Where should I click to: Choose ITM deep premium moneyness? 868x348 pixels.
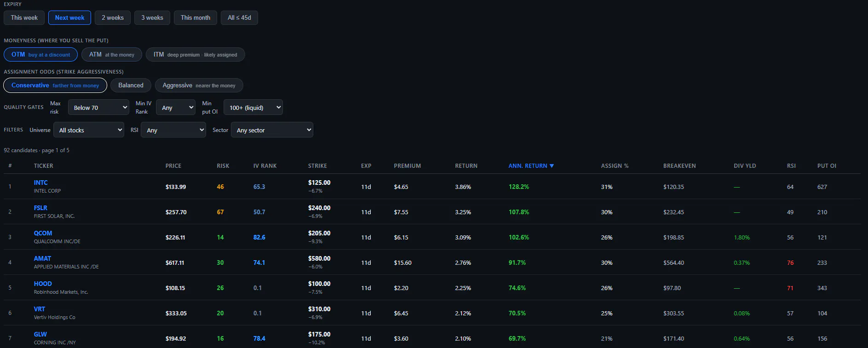(x=195, y=55)
